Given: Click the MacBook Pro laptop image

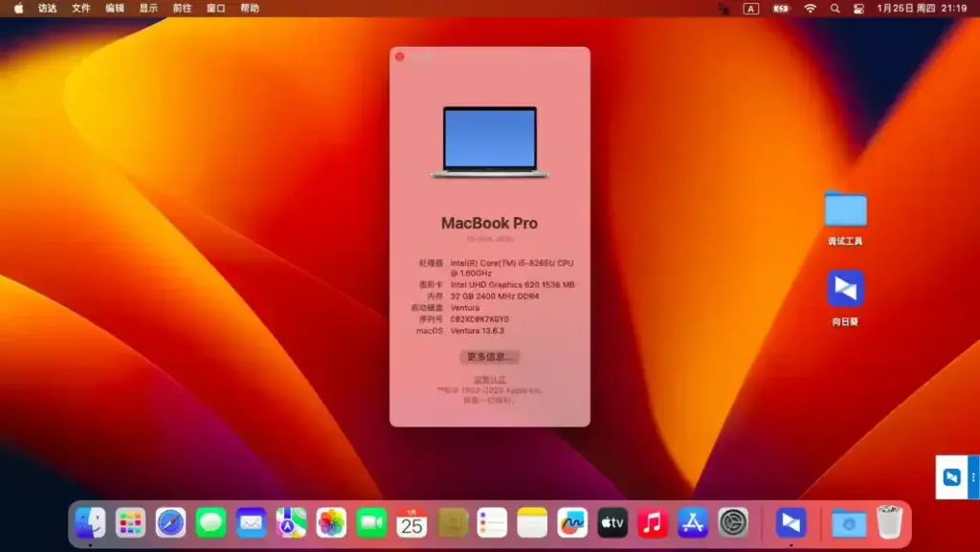Looking at the screenshot, I should pos(489,143).
